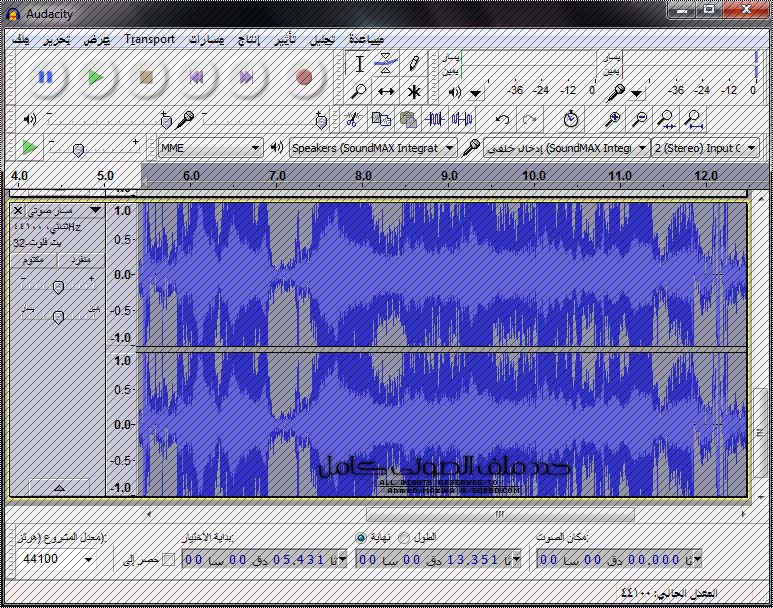Image resolution: width=773 pixels, height=608 pixels.
Task: Enable the snap-to checkbox (حصر إلى)
Action: (168, 559)
